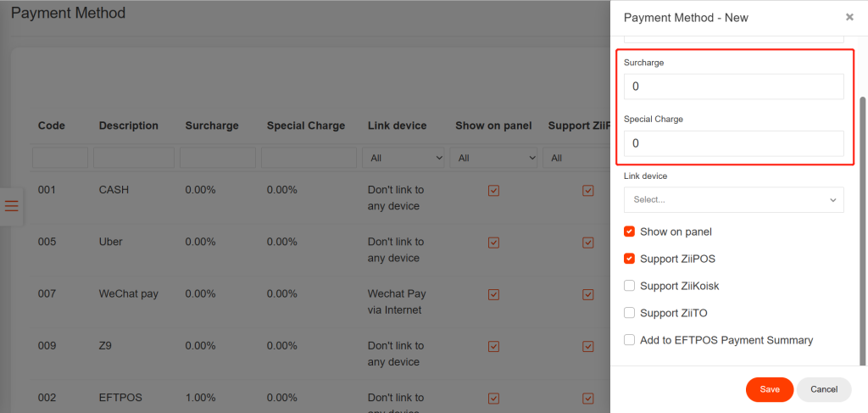Click the Code column filter box
The height and width of the screenshot is (413, 868).
[60, 158]
